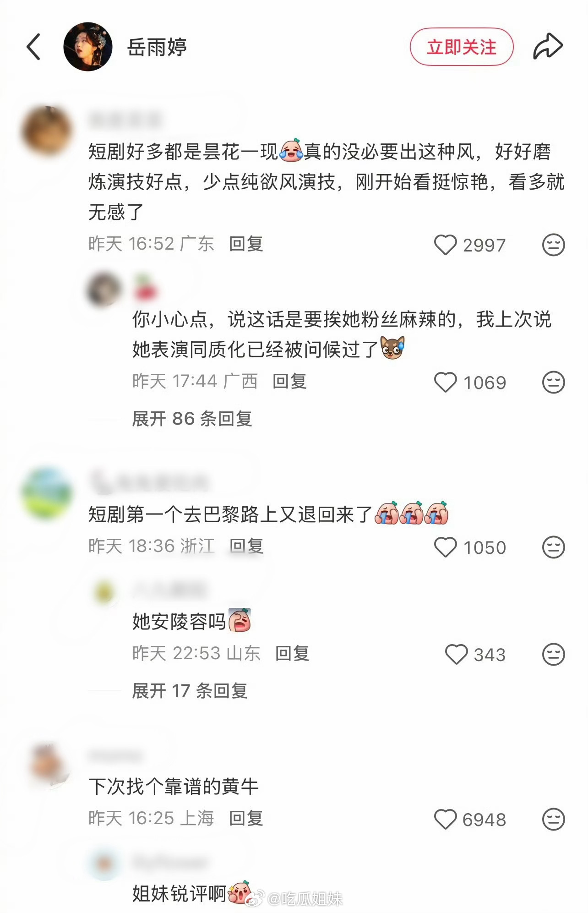Viewport: 588px width, 913px height.
Task: Tap heart icon beside 343 likes
Action: coord(456,654)
